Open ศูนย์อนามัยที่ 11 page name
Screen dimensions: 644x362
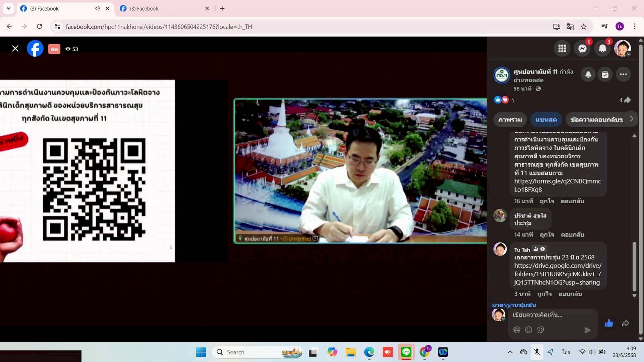pos(535,72)
